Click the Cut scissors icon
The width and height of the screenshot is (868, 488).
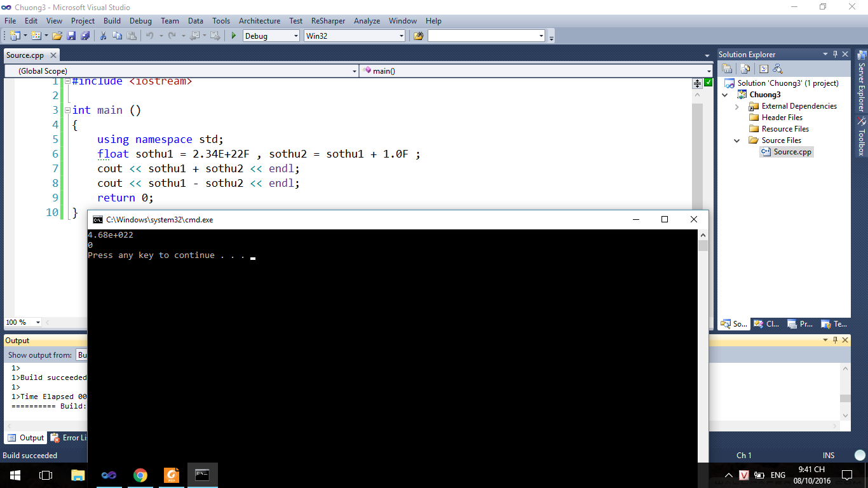coord(103,36)
